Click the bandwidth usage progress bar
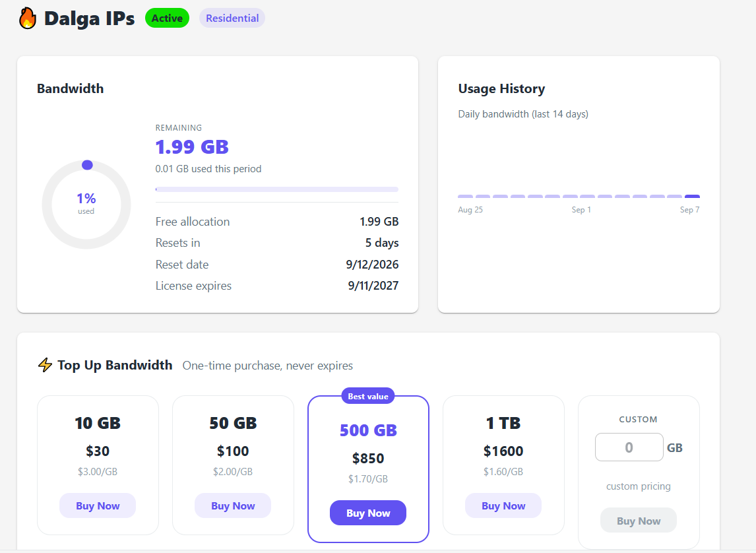The height and width of the screenshot is (553, 756). pyautogui.click(x=277, y=189)
